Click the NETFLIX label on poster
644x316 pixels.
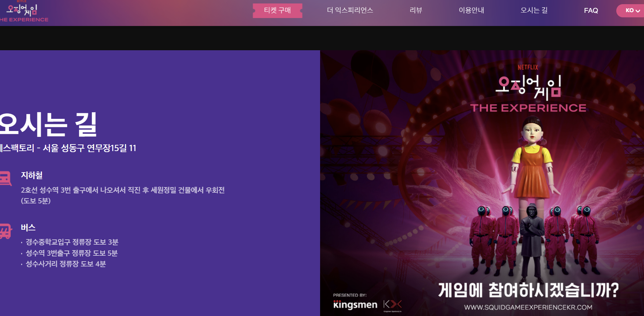(528, 67)
